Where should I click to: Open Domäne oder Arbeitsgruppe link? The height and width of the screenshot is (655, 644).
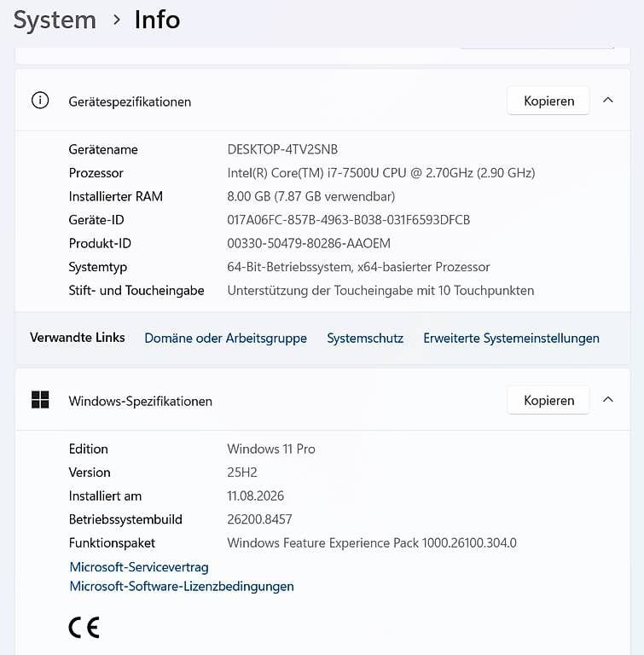coord(226,338)
